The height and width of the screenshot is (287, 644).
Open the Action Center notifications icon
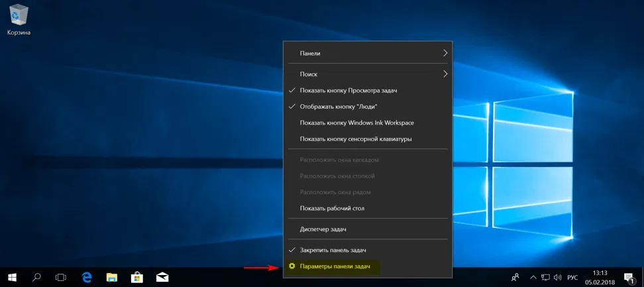[x=628, y=277]
